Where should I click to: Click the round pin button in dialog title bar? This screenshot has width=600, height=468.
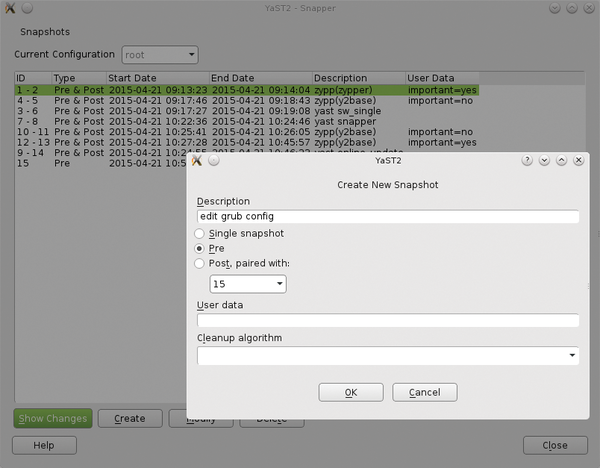pyautogui.click(x=214, y=160)
